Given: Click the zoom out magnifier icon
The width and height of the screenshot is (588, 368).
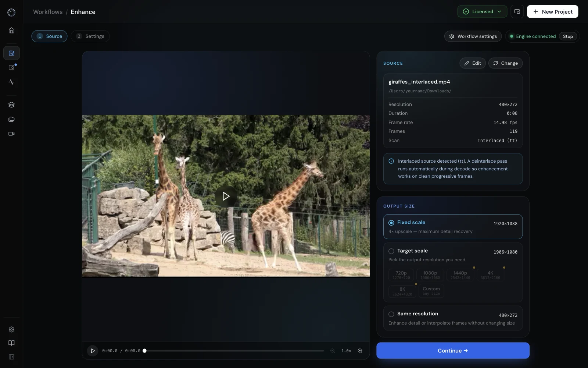Looking at the screenshot, I should pyautogui.click(x=333, y=351).
